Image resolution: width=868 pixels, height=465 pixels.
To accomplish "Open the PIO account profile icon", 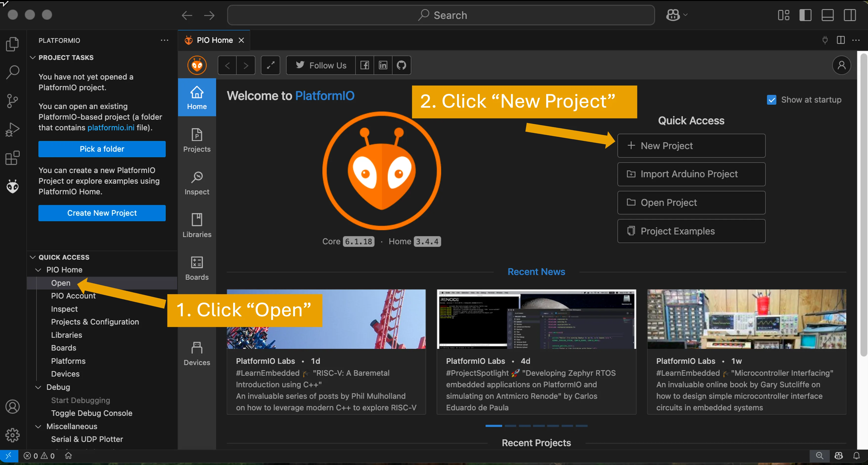I will pos(841,65).
